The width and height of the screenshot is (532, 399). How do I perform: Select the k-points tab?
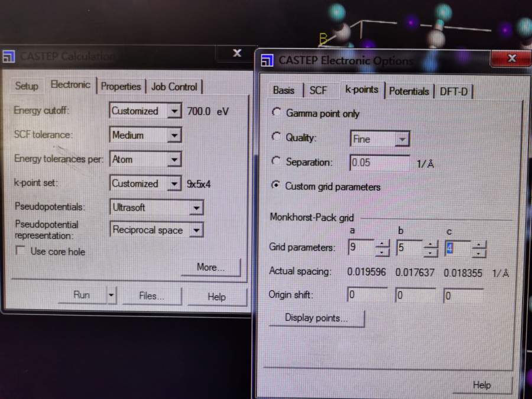click(362, 90)
